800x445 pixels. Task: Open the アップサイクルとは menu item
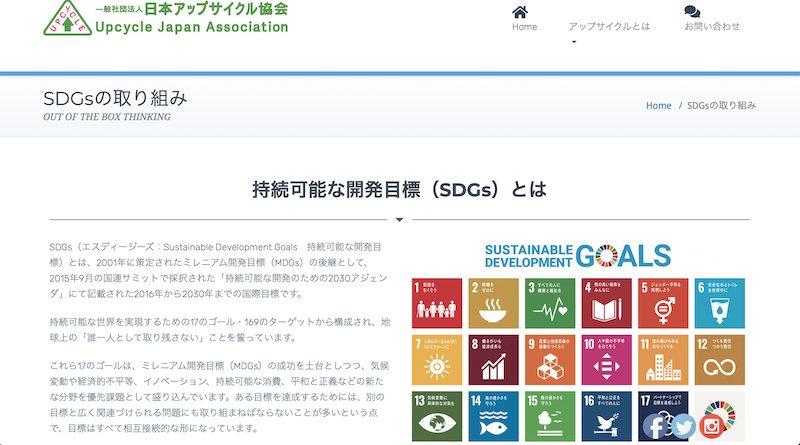pyautogui.click(x=608, y=26)
